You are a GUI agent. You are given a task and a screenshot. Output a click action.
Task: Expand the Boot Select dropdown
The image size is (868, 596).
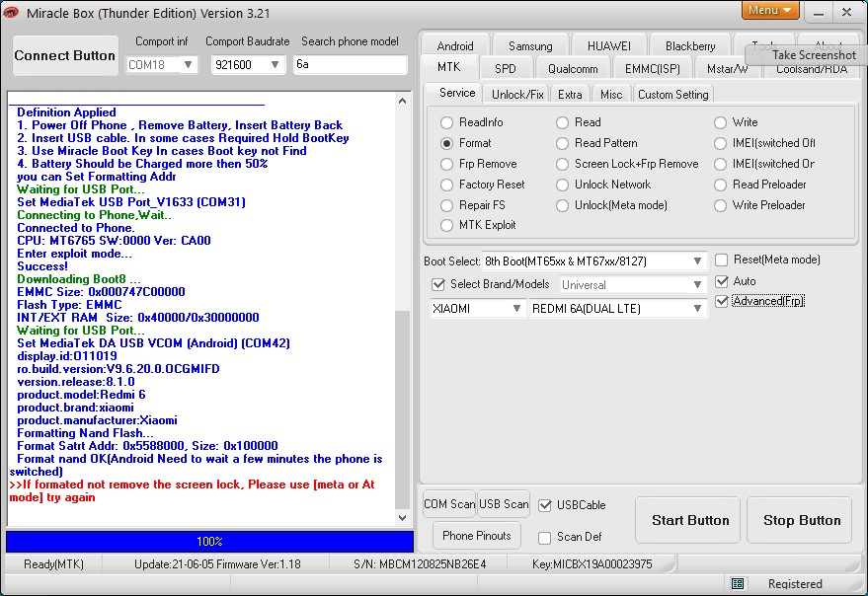697,261
